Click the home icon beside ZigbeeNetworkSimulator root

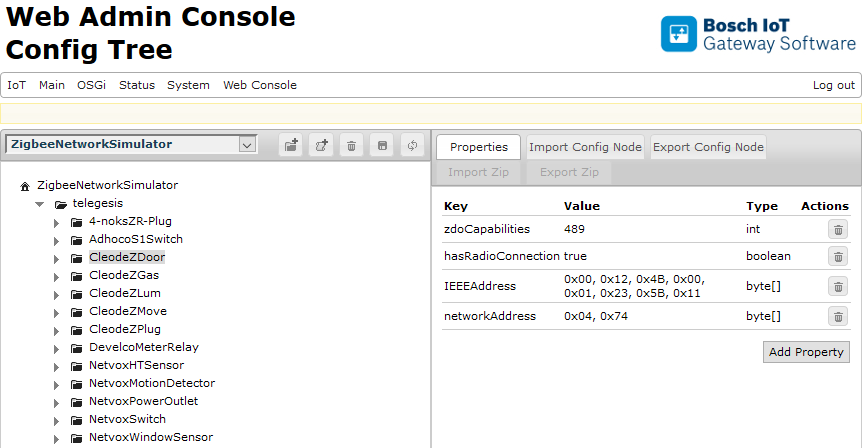coord(25,186)
